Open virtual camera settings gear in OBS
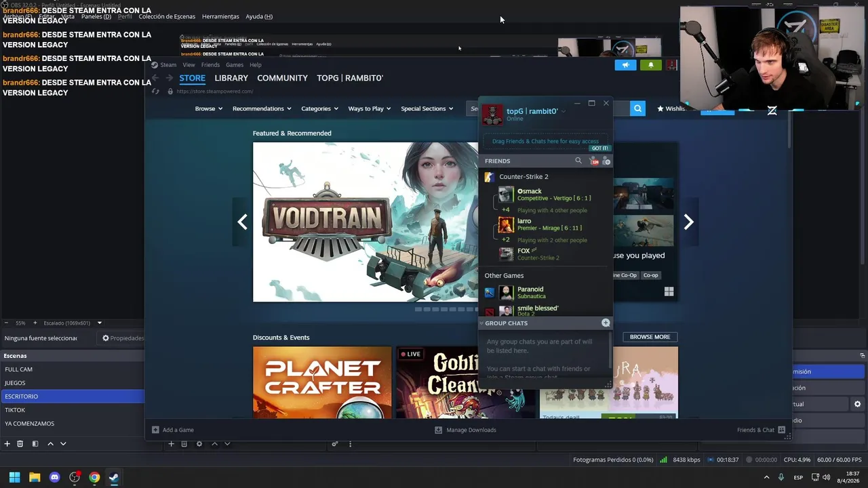Image resolution: width=868 pixels, height=488 pixels. (857, 404)
